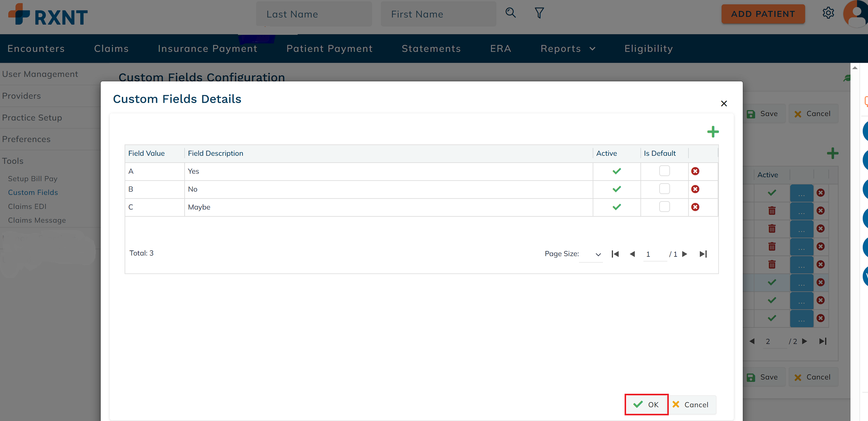Sort by Field Value column header
Viewport: 868px width, 421px height.
point(147,153)
